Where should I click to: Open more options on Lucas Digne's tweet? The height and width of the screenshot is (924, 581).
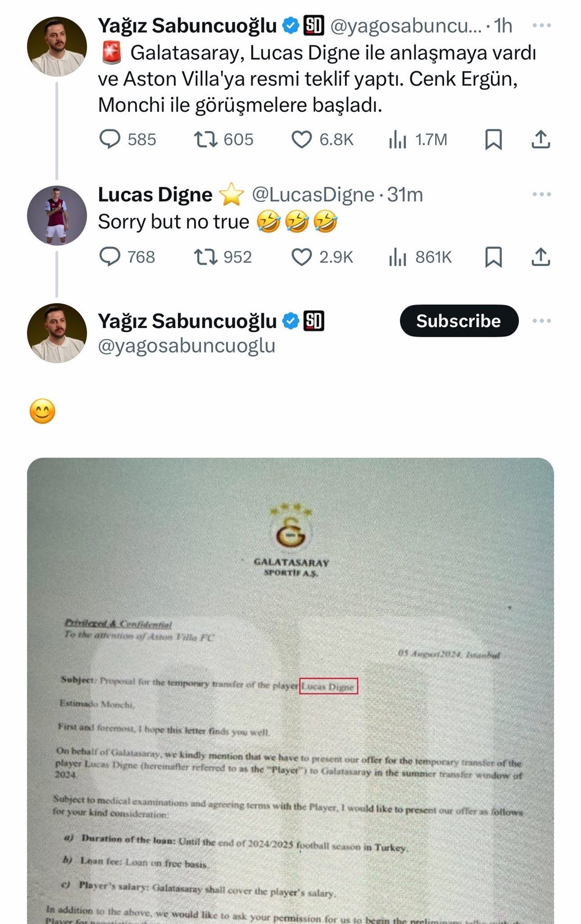[x=541, y=194]
